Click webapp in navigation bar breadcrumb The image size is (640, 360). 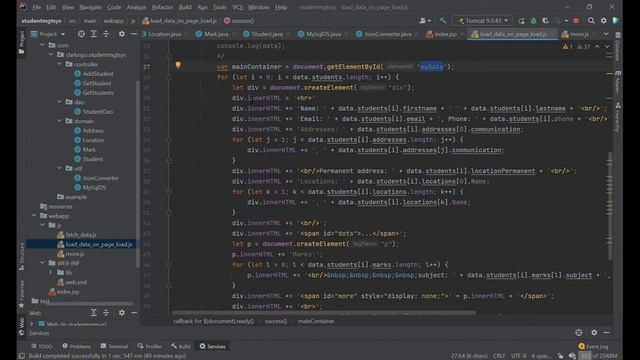(x=113, y=21)
